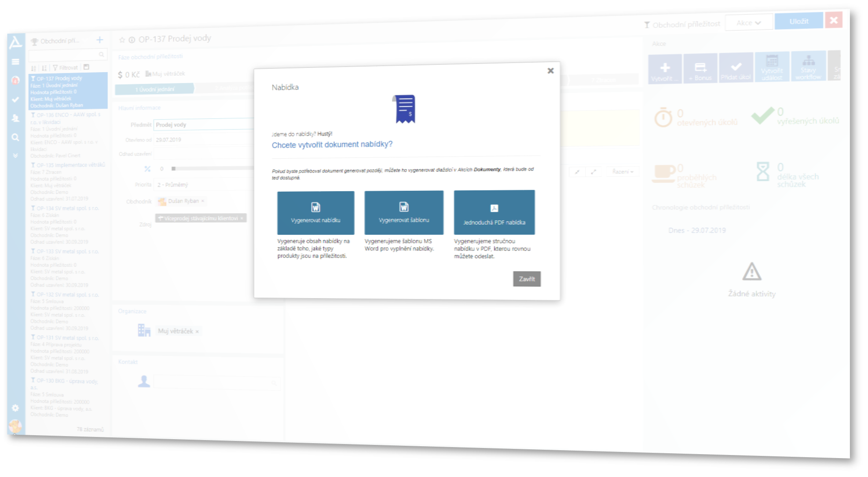This screenshot has width=868, height=477.
Task: Click the info icon next to OP-137 title
Action: point(132,40)
